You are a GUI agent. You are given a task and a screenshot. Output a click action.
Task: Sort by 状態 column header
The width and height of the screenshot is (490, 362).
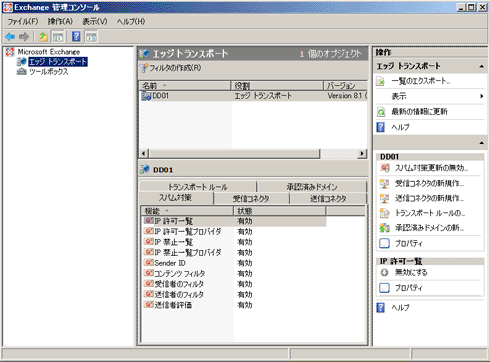(280, 211)
